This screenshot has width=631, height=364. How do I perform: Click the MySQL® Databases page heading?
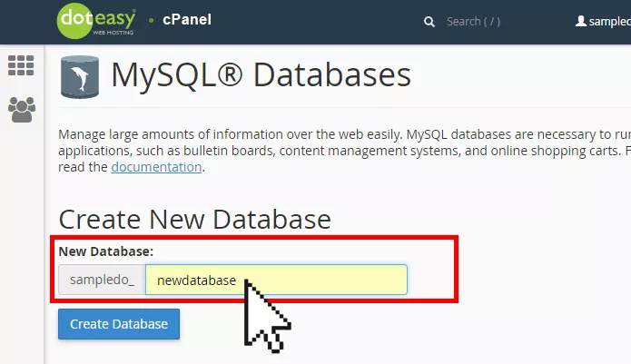[261, 74]
